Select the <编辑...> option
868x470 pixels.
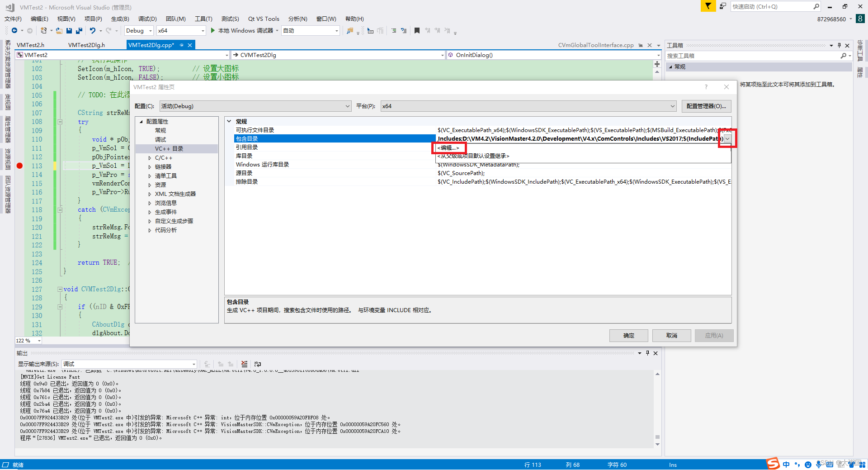pos(448,148)
